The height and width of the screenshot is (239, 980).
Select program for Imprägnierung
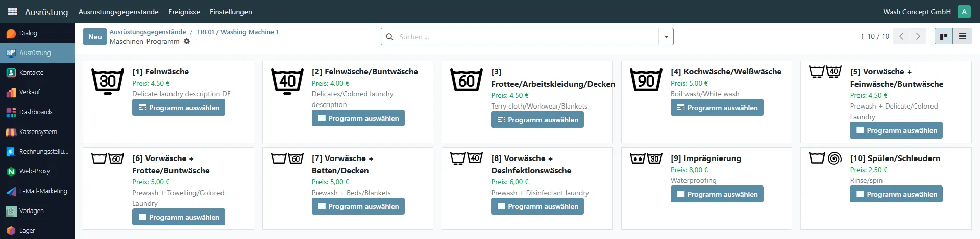pos(717,194)
